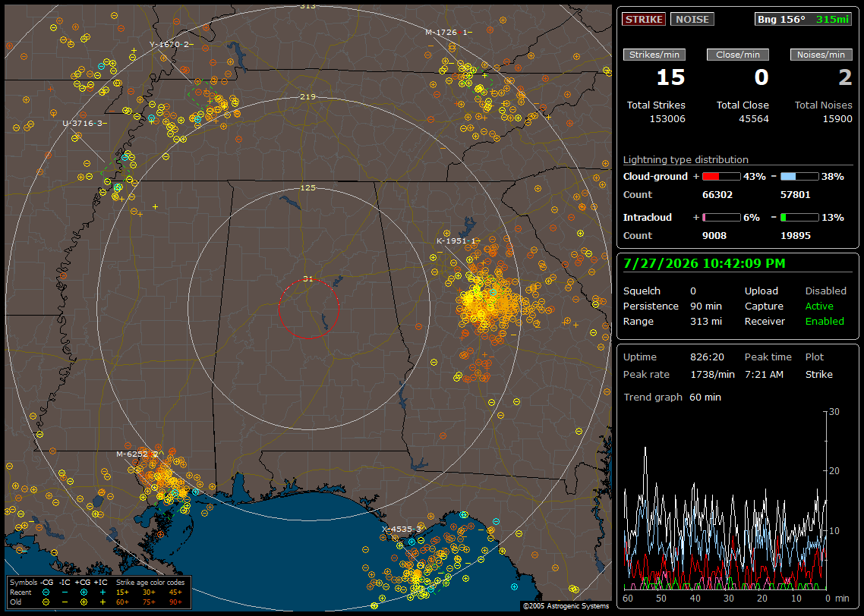Image resolution: width=864 pixels, height=616 pixels.
Task: Click the Capture status Active
Action: pos(819,306)
